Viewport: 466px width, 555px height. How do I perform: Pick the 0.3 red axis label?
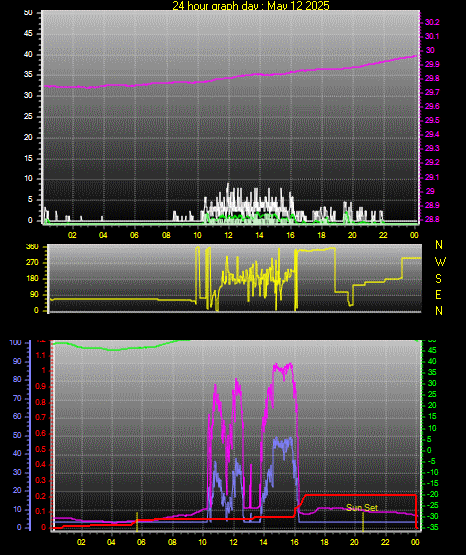point(41,480)
